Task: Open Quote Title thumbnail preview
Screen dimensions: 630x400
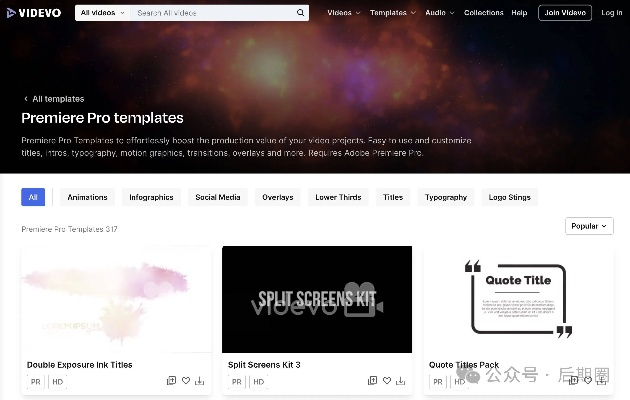Action: click(518, 299)
